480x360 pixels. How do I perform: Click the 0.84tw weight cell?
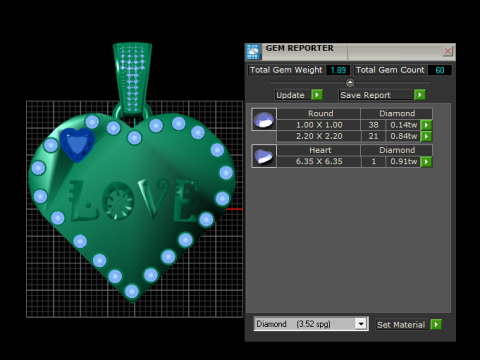click(x=403, y=136)
